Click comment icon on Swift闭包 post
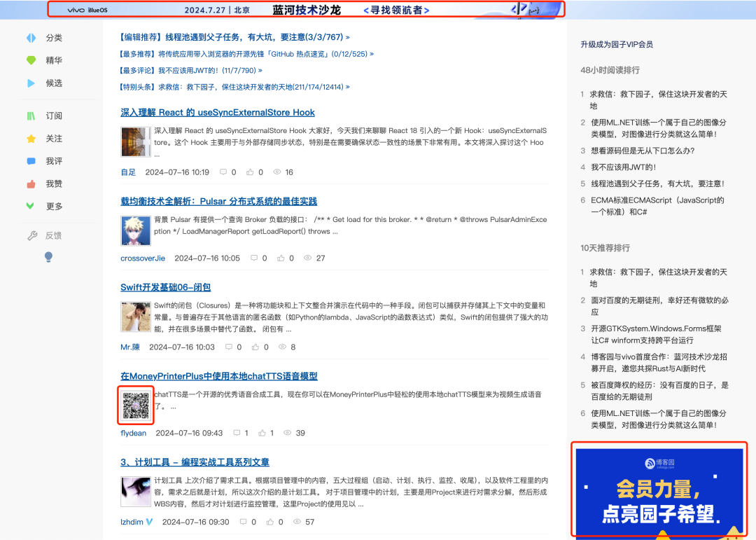Viewport: 756px width, 540px height. click(228, 347)
